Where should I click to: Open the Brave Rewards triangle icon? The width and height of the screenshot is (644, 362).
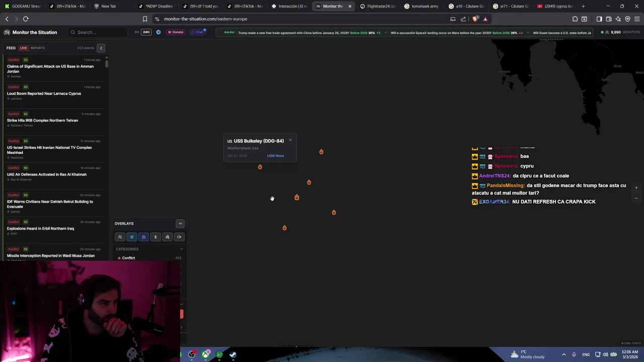pos(485,19)
